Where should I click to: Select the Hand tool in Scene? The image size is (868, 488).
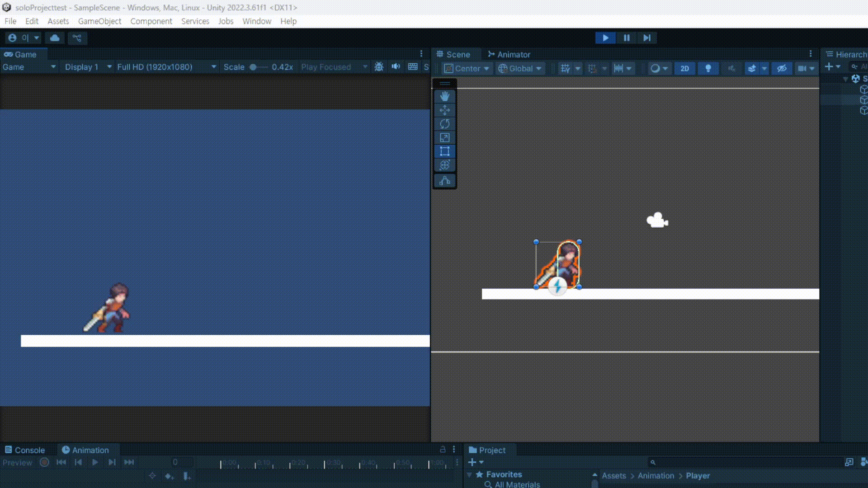click(444, 96)
